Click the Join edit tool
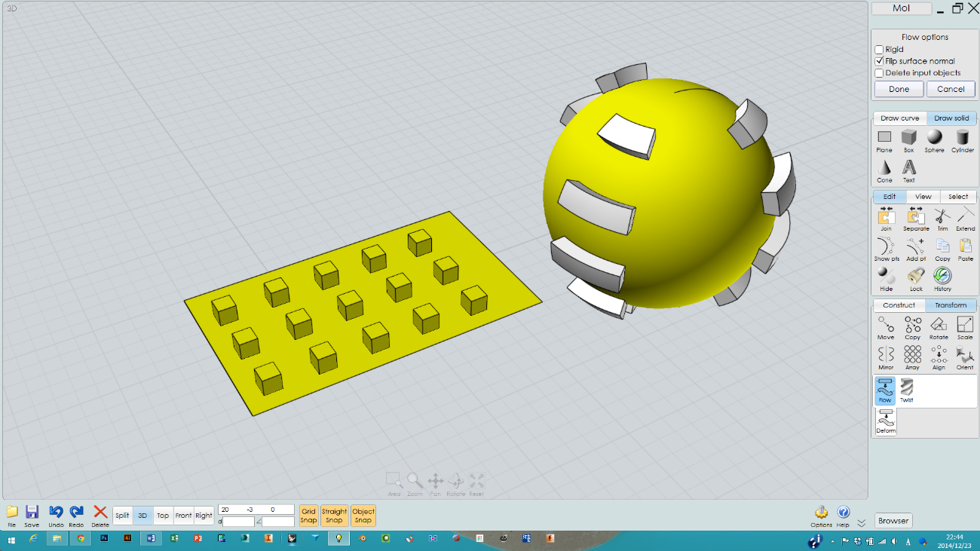The width and height of the screenshot is (980, 551). point(886,219)
